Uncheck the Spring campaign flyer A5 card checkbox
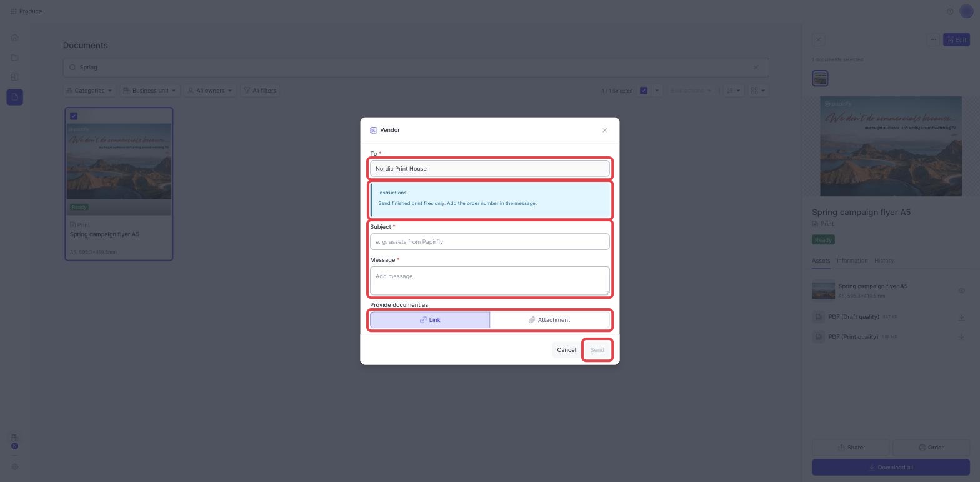The height and width of the screenshot is (482, 980). pos(74,116)
